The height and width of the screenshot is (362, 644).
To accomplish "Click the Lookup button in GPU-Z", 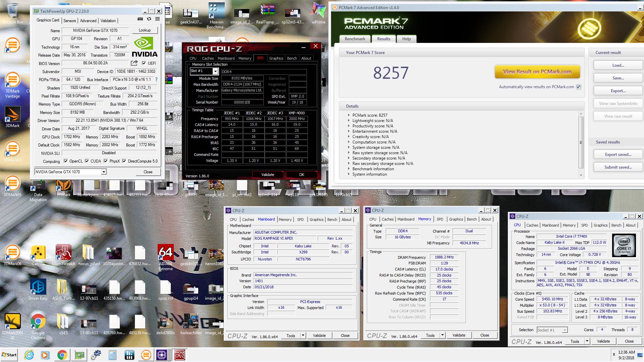I will tap(145, 30).
